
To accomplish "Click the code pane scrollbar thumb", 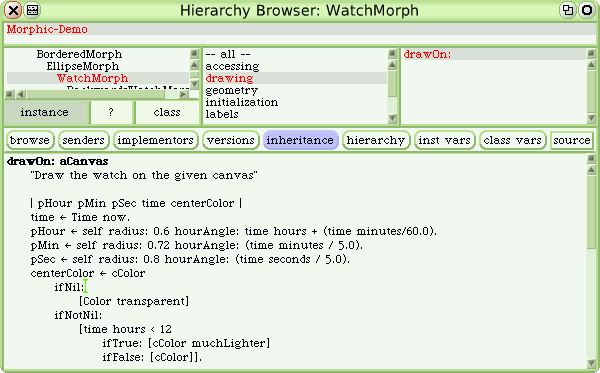I will [x=591, y=212].
